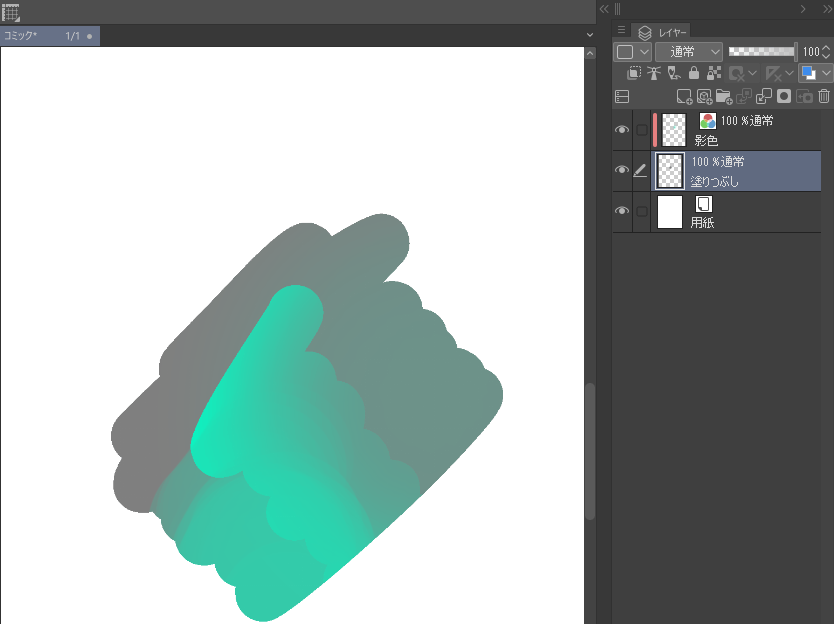Switch to the コミック* canvas tab

[49, 36]
